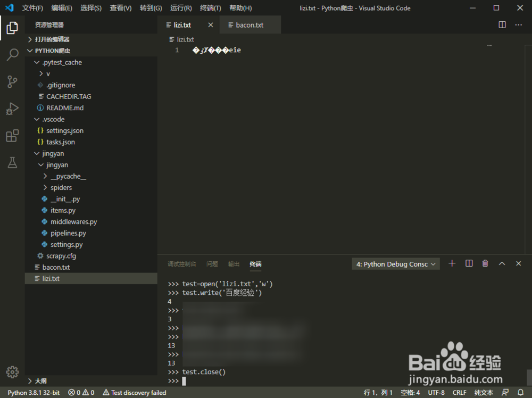Kill the terminal using the trash icon
The height and width of the screenshot is (398, 532).
(x=485, y=263)
